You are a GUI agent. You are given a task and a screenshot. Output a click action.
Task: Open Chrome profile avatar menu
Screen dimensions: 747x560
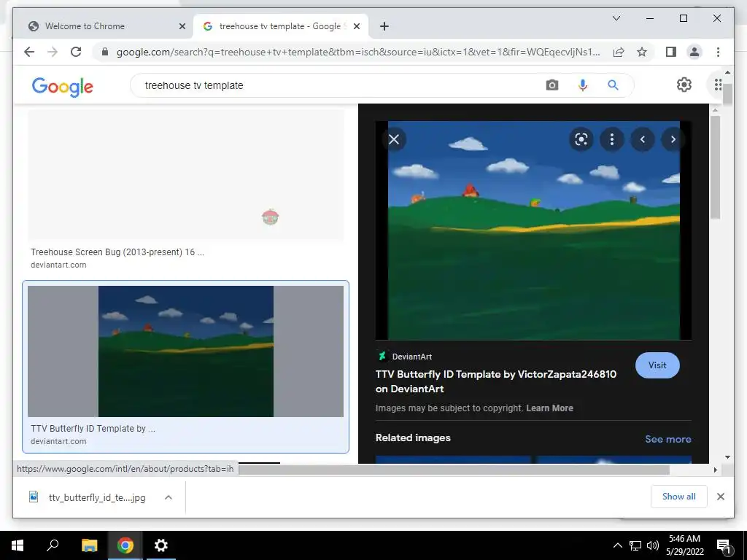click(x=694, y=52)
